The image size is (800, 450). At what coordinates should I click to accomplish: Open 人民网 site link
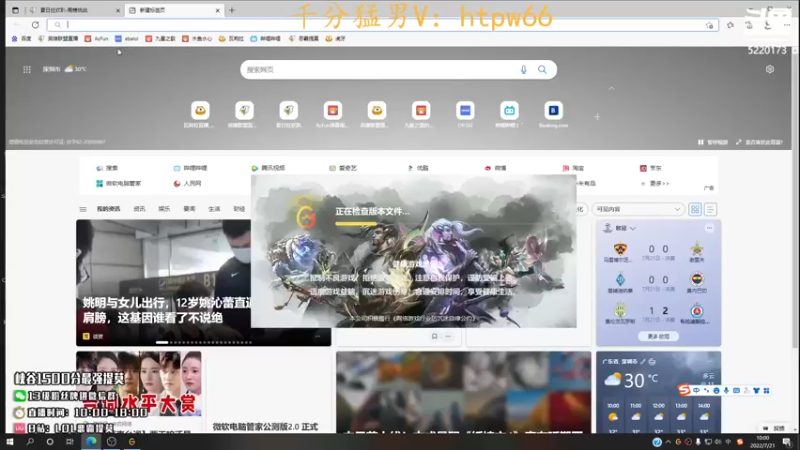pyautogui.click(x=187, y=184)
